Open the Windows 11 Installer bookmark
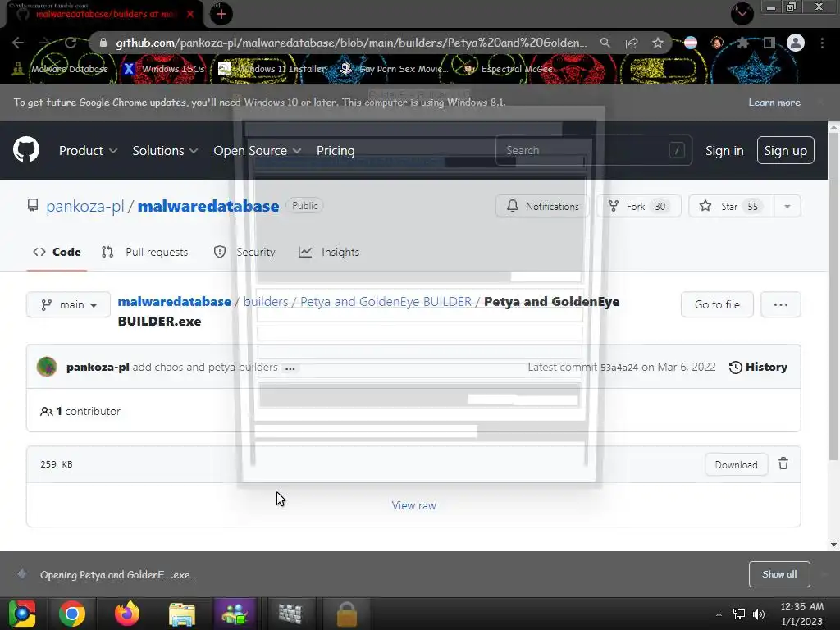Screen dimensions: 840x630 (272, 69)
